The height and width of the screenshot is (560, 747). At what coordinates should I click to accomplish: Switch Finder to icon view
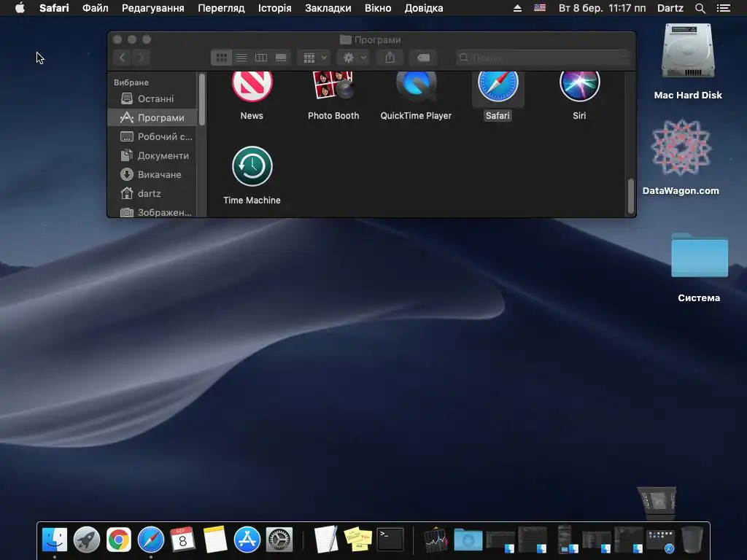click(x=222, y=58)
